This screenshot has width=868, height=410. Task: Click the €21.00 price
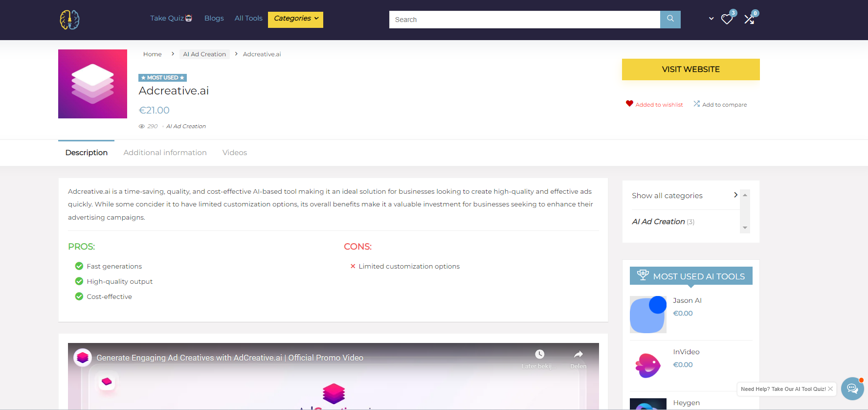[154, 111]
